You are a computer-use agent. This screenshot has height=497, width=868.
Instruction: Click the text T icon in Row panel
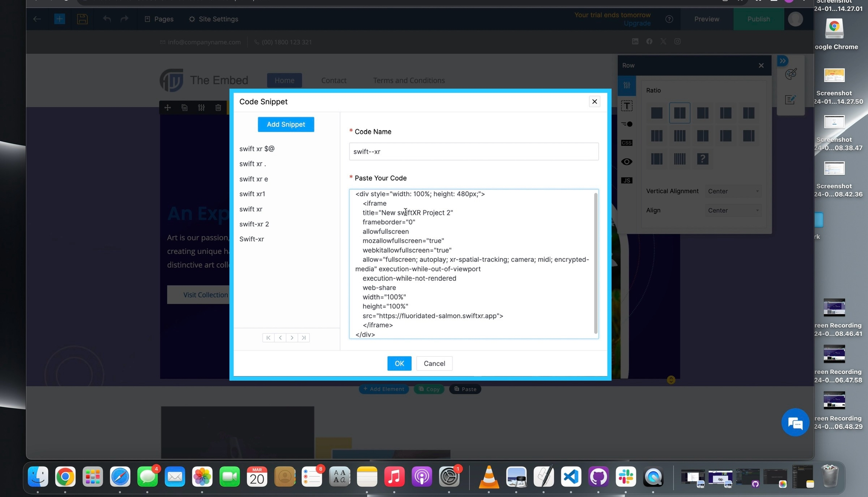627,106
